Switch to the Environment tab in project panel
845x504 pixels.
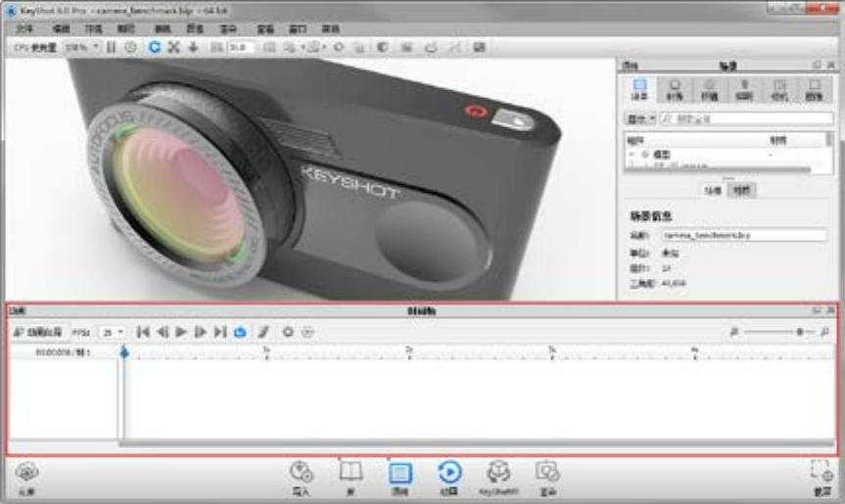click(x=709, y=89)
